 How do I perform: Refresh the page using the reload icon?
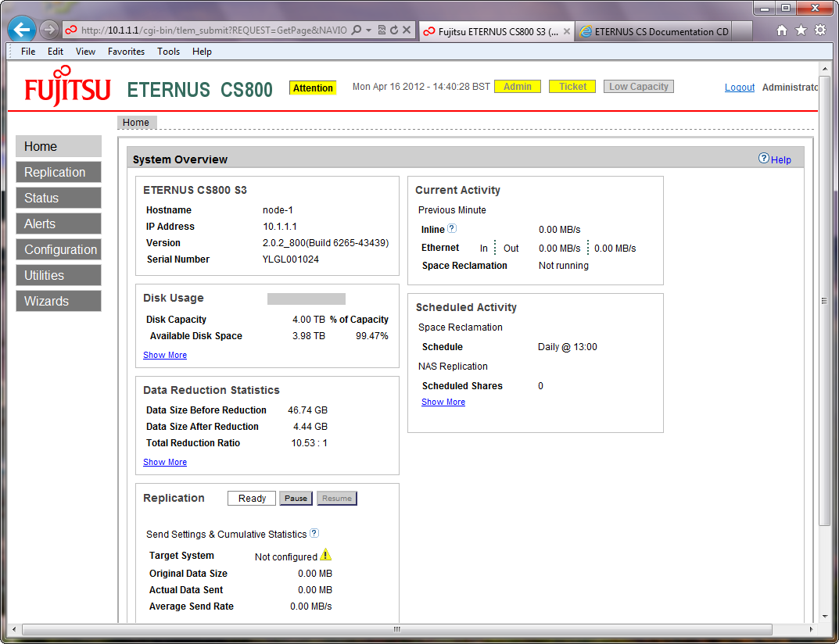click(x=394, y=30)
